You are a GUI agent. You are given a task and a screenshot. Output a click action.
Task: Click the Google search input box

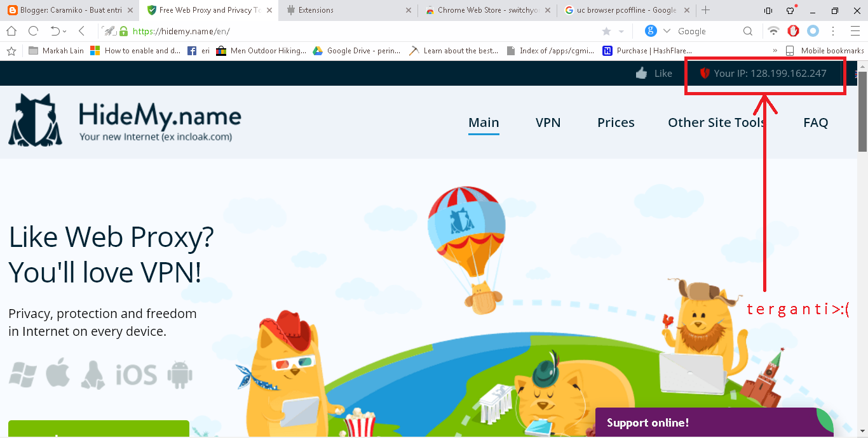click(x=707, y=31)
